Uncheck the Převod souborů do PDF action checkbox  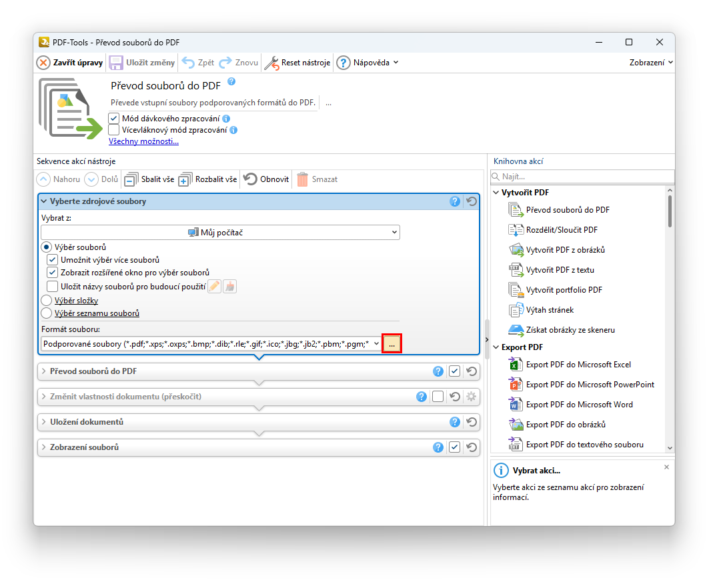pyautogui.click(x=454, y=371)
